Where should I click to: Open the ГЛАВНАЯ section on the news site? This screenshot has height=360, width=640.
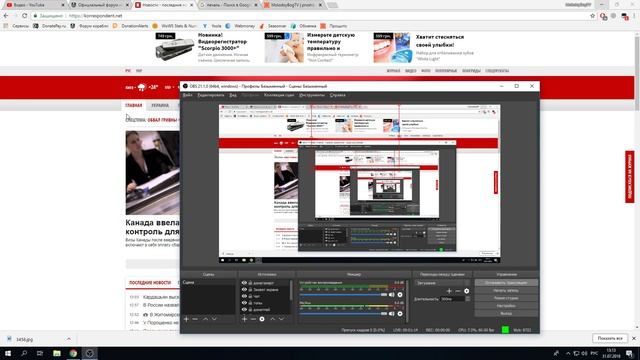pos(133,105)
